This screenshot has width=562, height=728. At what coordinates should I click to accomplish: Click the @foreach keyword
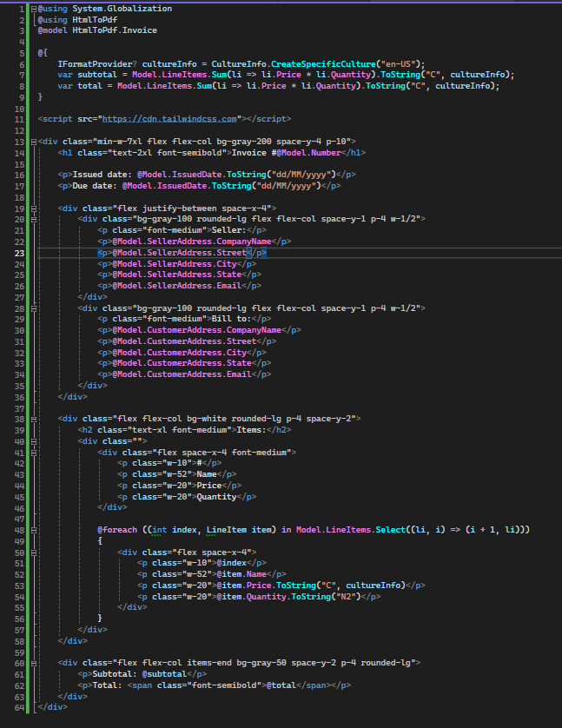tap(117, 530)
